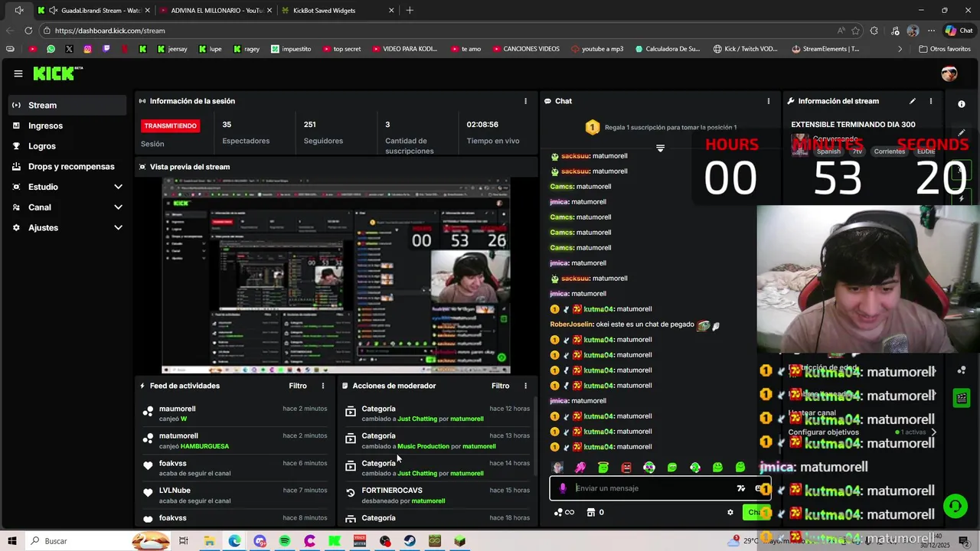
Task: Select Stream in the sidebar
Action: pyautogui.click(x=67, y=106)
